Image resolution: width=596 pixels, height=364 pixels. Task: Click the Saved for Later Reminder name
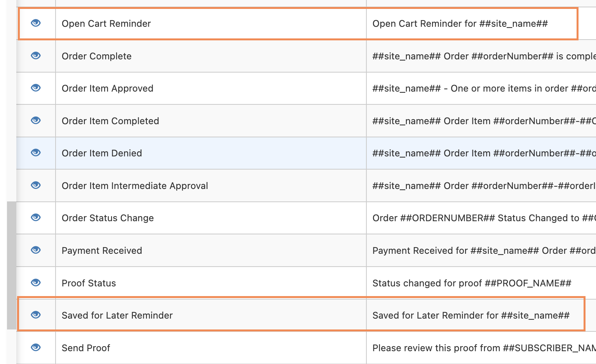(117, 315)
